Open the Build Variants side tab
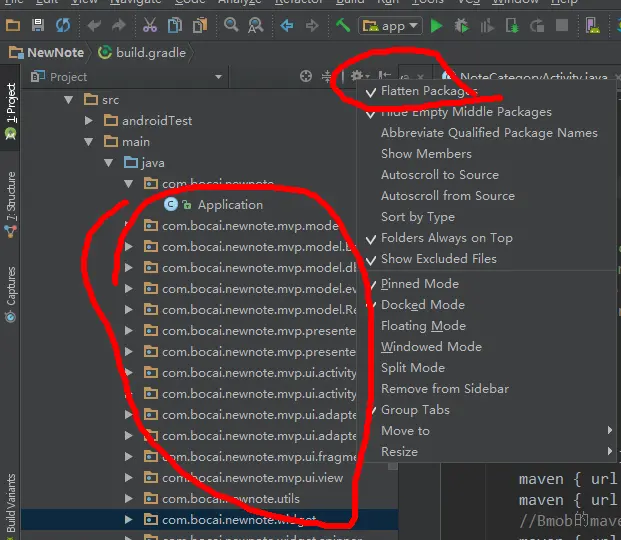The height and width of the screenshot is (540, 621). [11, 504]
